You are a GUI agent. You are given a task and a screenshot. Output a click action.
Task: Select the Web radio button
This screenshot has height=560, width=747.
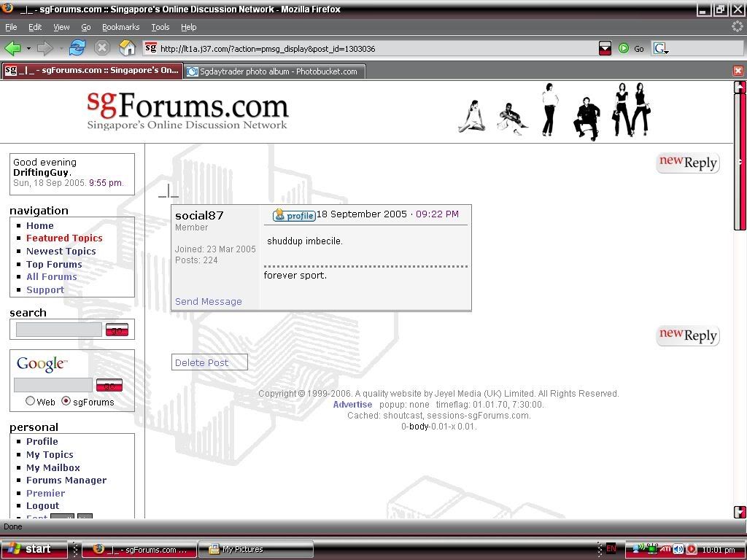(30, 401)
